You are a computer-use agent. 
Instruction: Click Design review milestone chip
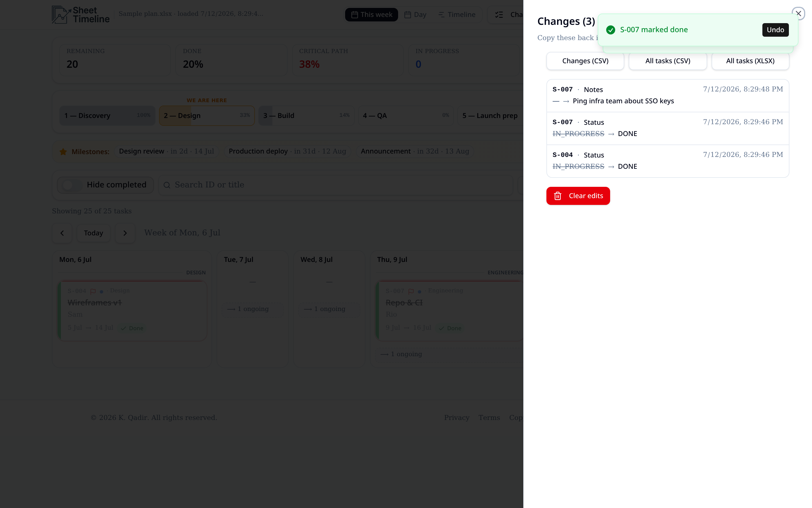tap(166, 151)
